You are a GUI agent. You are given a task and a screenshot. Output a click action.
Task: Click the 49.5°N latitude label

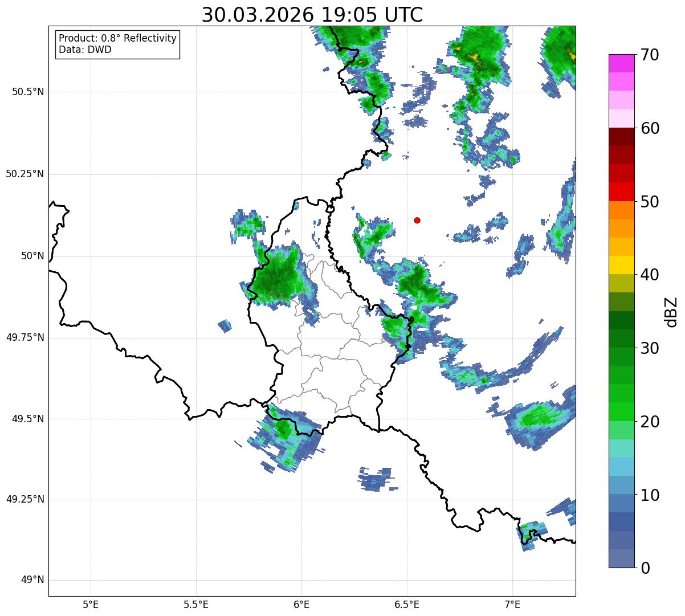click(x=28, y=419)
